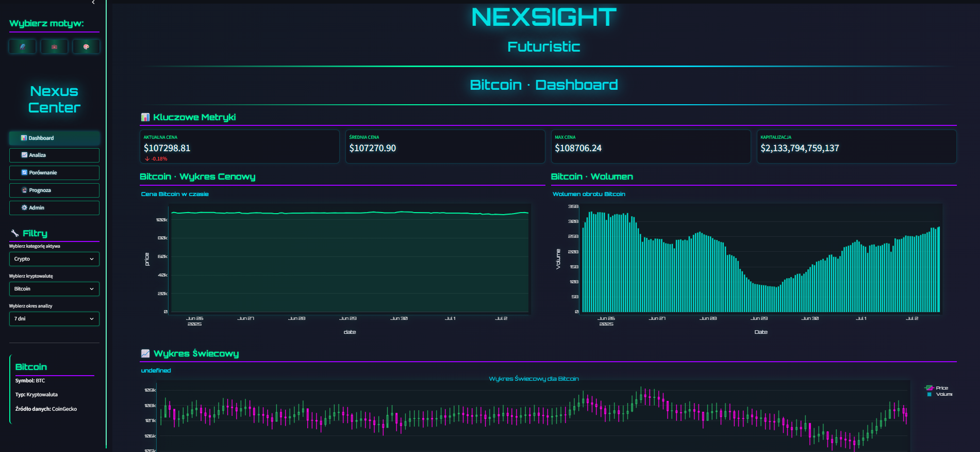Toggle the Volume trace in the candlestick legend

tap(940, 394)
